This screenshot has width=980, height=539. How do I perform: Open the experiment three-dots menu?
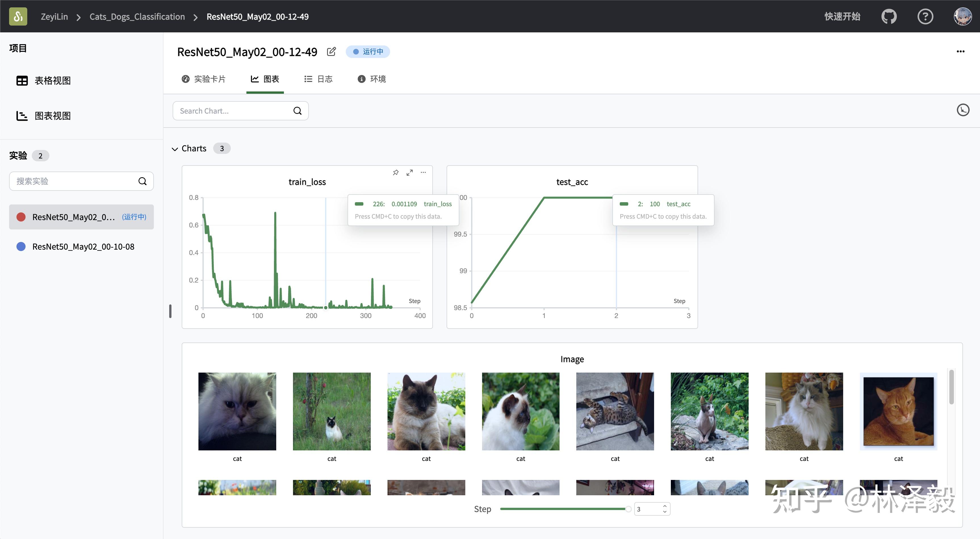[x=960, y=51]
